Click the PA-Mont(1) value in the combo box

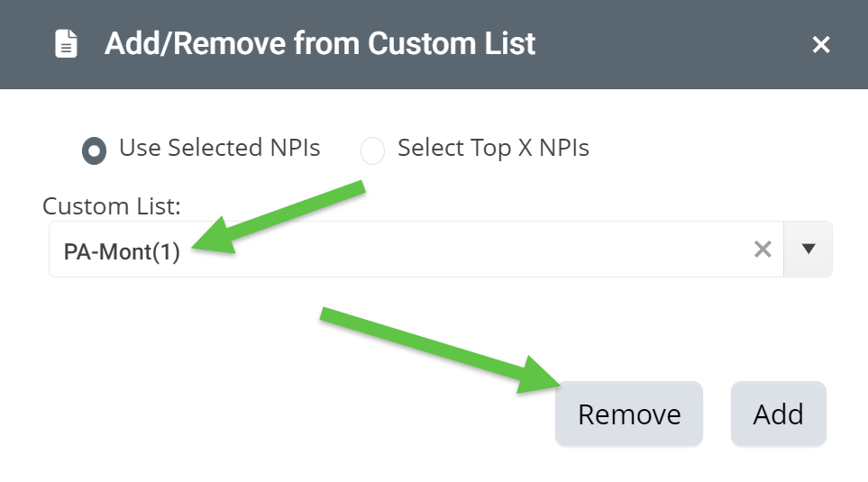(x=122, y=252)
